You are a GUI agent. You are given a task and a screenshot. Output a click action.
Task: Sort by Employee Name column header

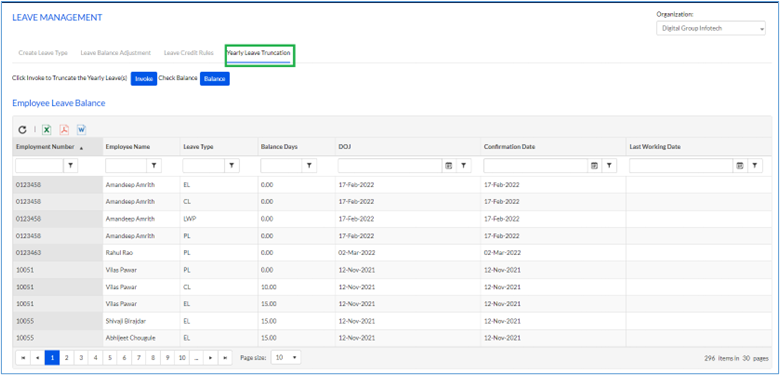[128, 147]
